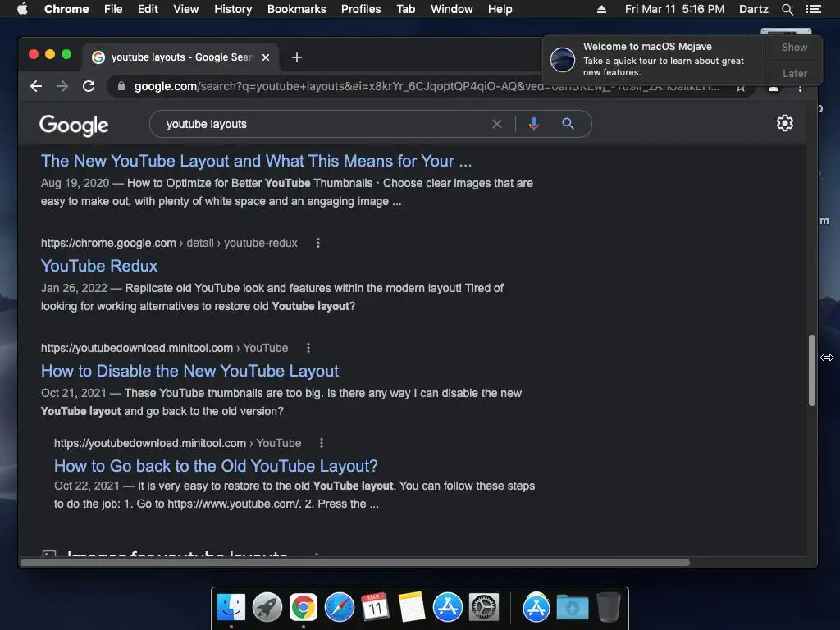The width and height of the screenshot is (840, 630).
Task: Open the Chrome menu in the menu bar
Action: coord(66,9)
